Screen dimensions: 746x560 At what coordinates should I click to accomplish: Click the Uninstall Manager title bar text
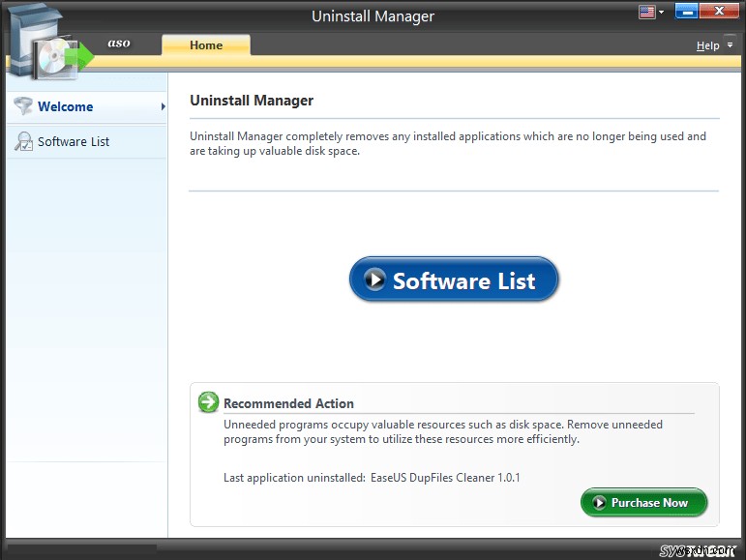tap(373, 16)
